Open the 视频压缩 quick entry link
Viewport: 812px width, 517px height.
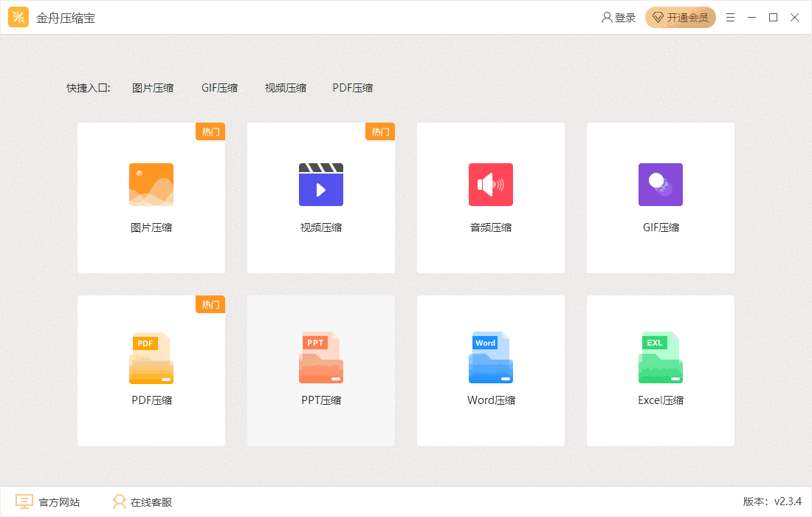tap(285, 87)
